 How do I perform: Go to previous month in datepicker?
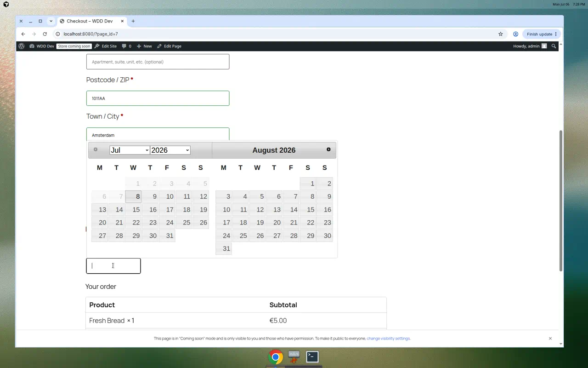tap(96, 149)
